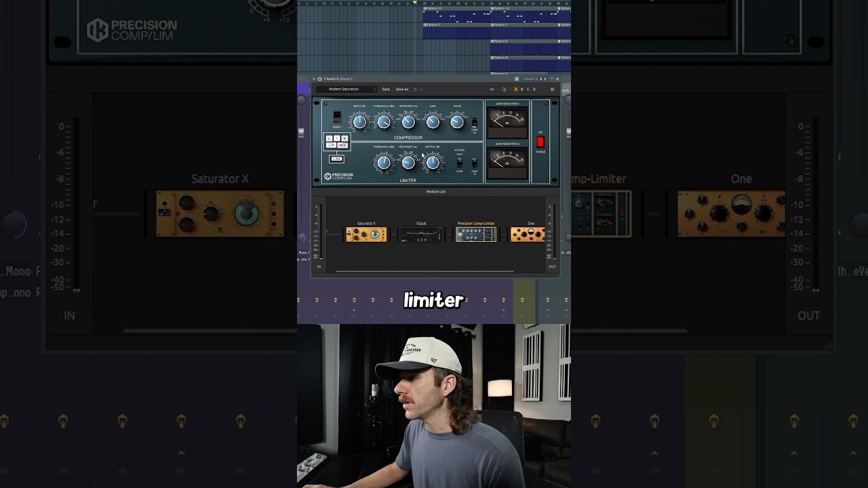Open the Module List header

tap(436, 192)
